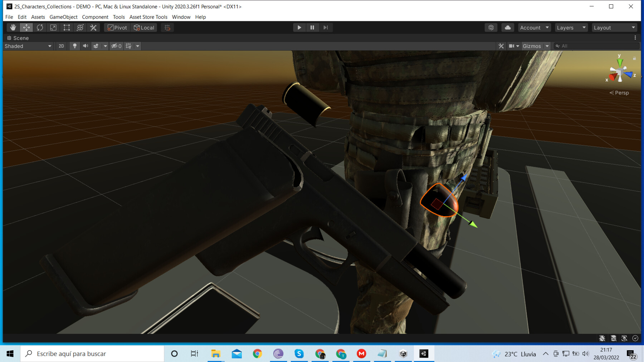The image size is (644, 362).
Task: Start Play mode
Action: pyautogui.click(x=299, y=28)
